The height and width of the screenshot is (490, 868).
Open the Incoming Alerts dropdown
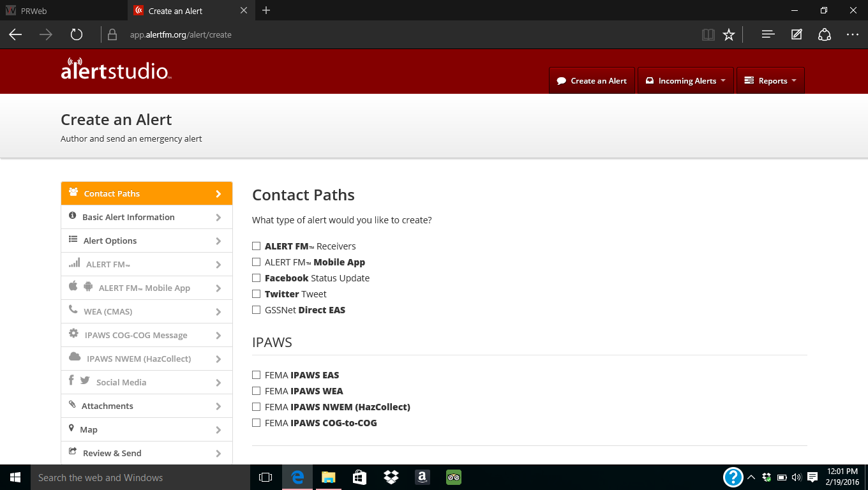click(x=686, y=81)
